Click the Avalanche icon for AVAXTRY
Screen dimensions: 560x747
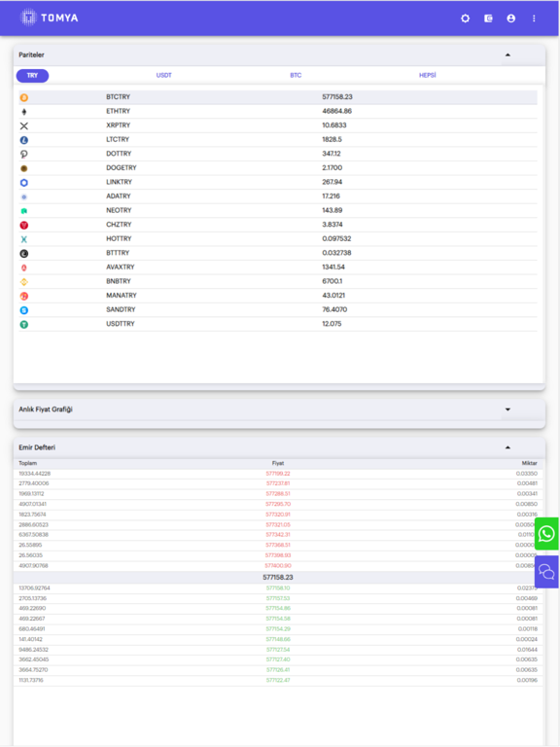[x=23, y=267]
